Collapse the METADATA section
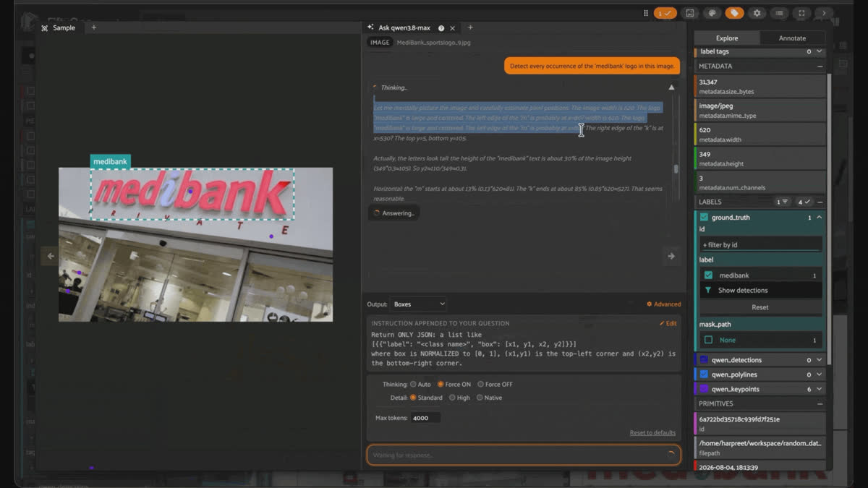 click(x=820, y=66)
